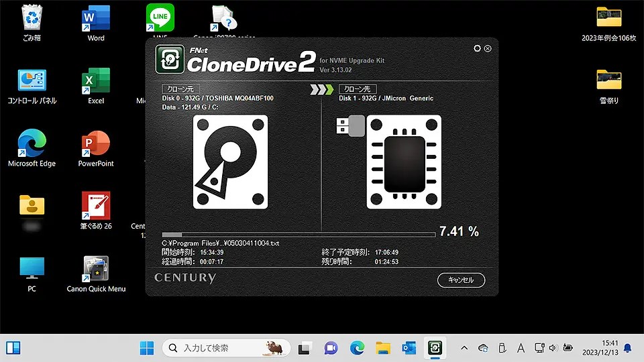This screenshot has height=362, width=644.
Task: Click the USB safely remove tray icon
Action: pos(502,348)
